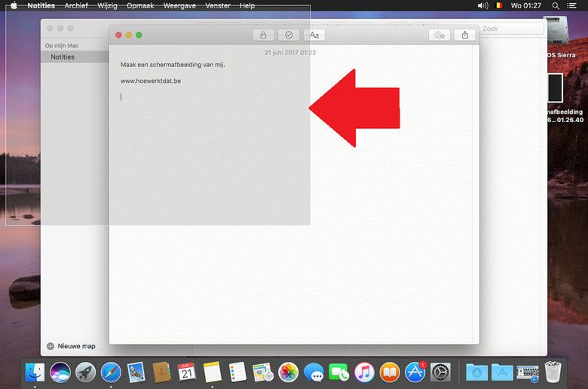
Task: Open the Opmaak menu
Action: point(140,5)
